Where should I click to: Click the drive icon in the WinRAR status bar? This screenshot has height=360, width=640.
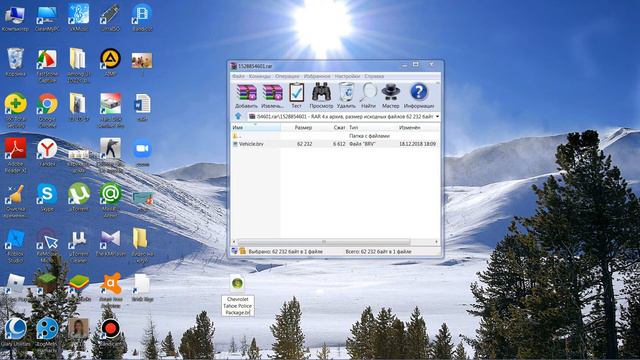pyautogui.click(x=235, y=251)
